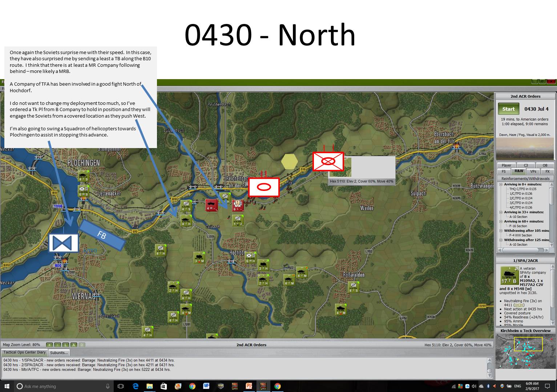Click the reinforcements list vertical scrollbar
The image size is (557, 392).
click(552, 214)
